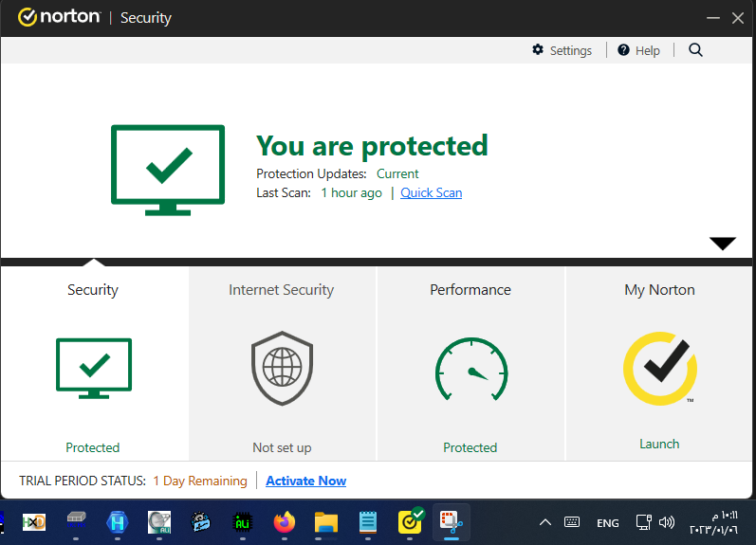
Task: Click the Not set up status text
Action: pos(282,447)
